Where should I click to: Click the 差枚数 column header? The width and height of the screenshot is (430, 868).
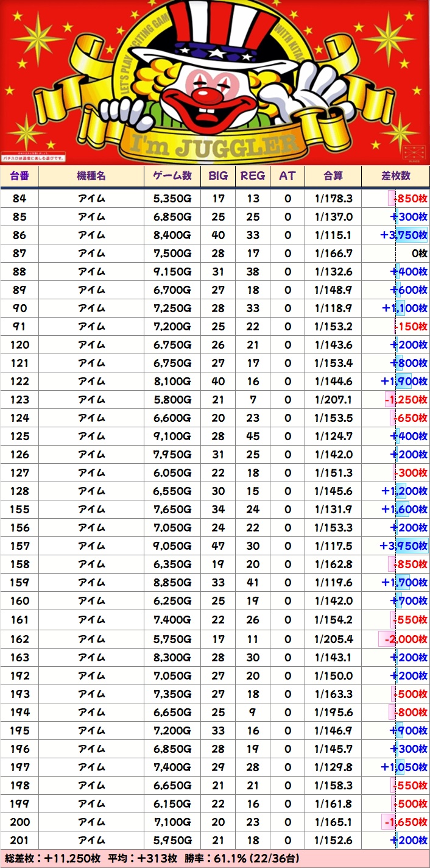[x=396, y=176]
